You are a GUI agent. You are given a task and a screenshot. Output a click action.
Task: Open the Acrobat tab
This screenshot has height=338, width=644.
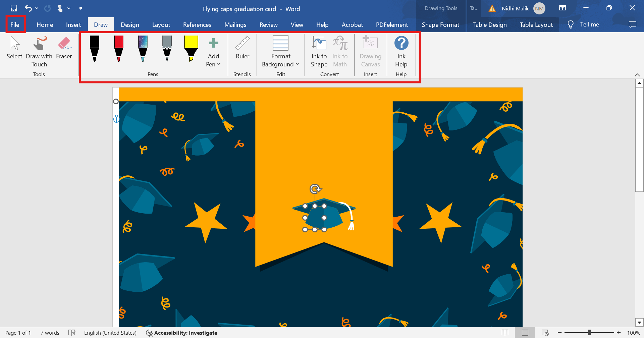[x=352, y=24]
